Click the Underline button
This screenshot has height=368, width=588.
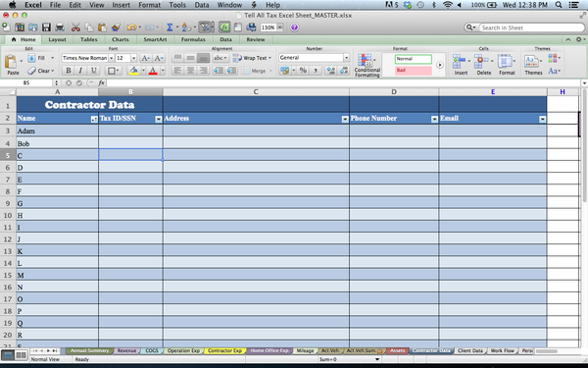(x=93, y=71)
